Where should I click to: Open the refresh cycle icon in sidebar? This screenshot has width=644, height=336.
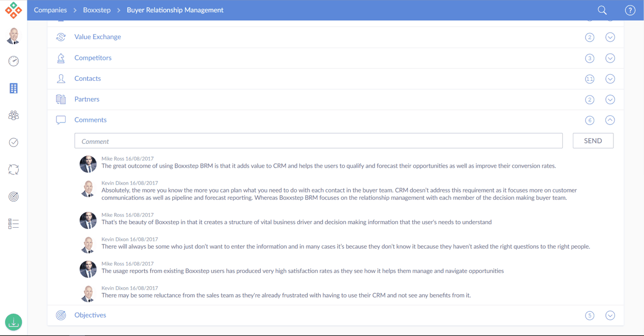pyautogui.click(x=14, y=170)
